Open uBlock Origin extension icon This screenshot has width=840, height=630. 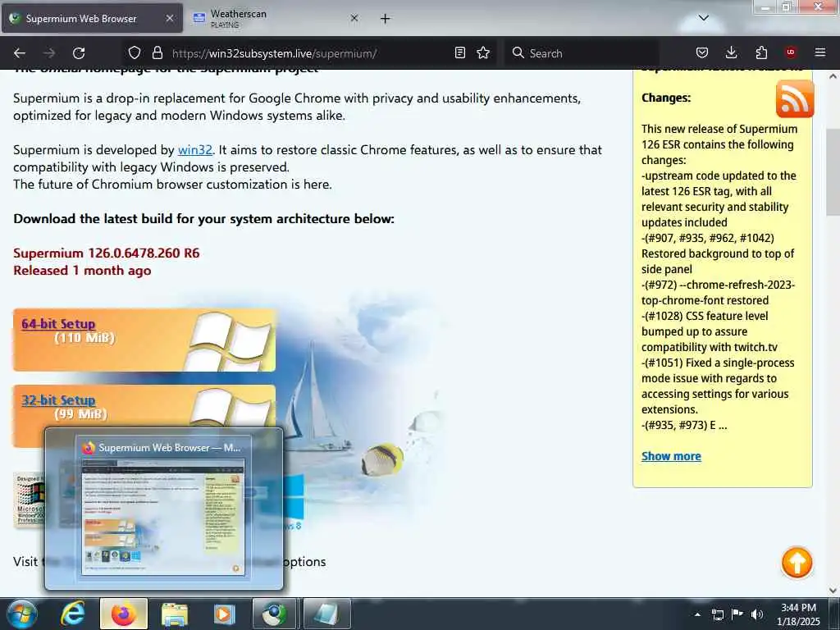tap(790, 52)
